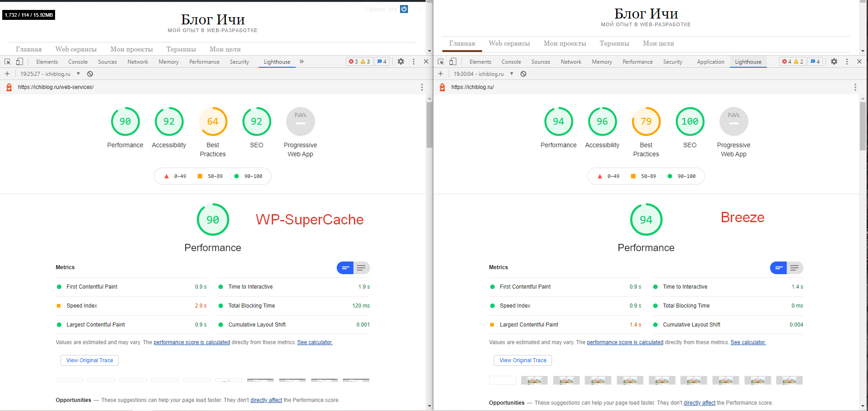Viewport: 868px width, 411px height.
Task: Click the left Performance score gauge 90 at top
Action: pos(125,121)
